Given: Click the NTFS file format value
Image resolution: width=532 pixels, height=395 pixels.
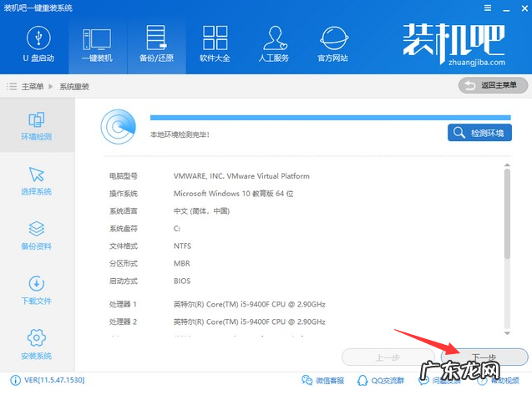Looking at the screenshot, I should click(182, 246).
